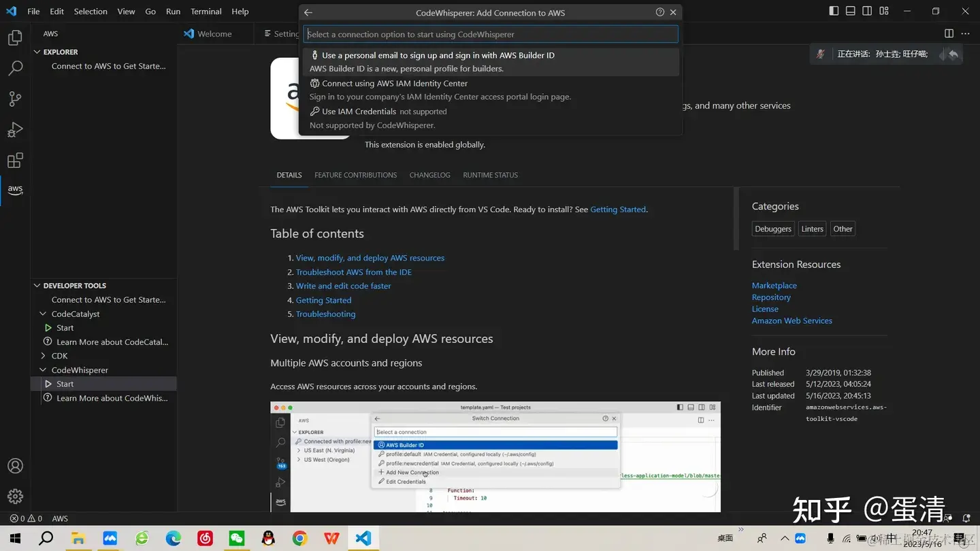Open the Selection menu
The height and width of the screenshot is (551, 980).
click(91, 12)
